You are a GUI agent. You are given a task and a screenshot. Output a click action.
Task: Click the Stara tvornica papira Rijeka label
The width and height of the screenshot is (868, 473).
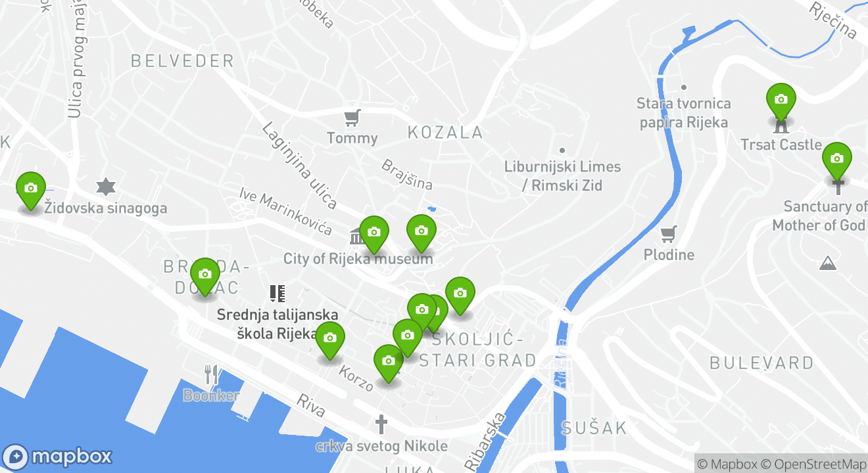(684, 113)
